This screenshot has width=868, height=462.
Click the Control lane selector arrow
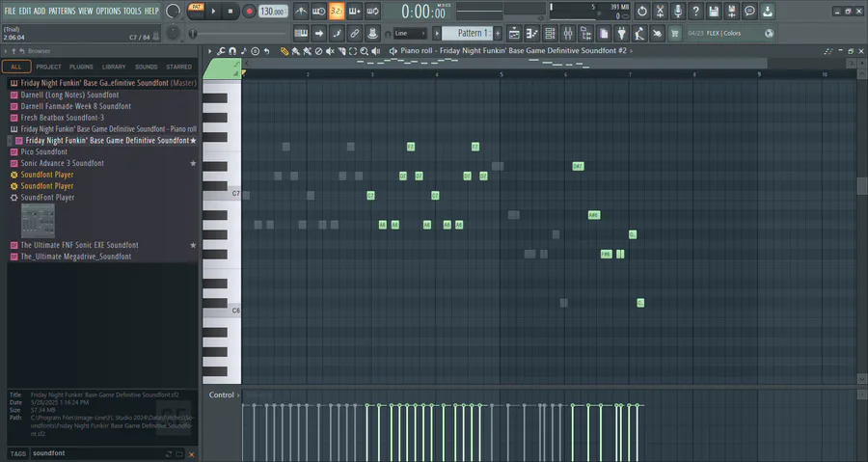click(238, 395)
